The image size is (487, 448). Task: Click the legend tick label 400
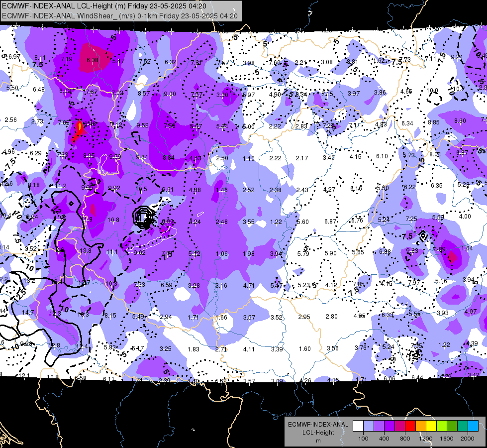pyautogui.click(x=384, y=439)
